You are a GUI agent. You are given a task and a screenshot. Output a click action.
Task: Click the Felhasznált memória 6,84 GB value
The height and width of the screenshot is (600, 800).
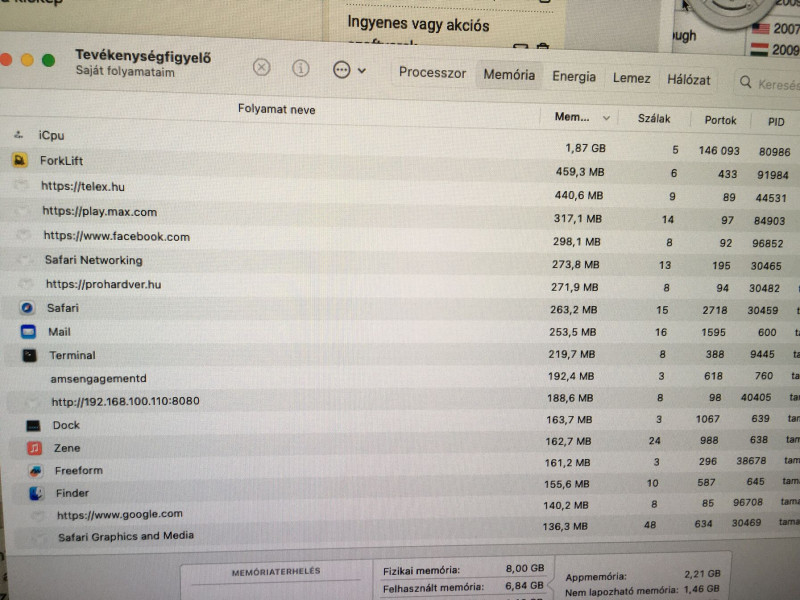click(524, 586)
